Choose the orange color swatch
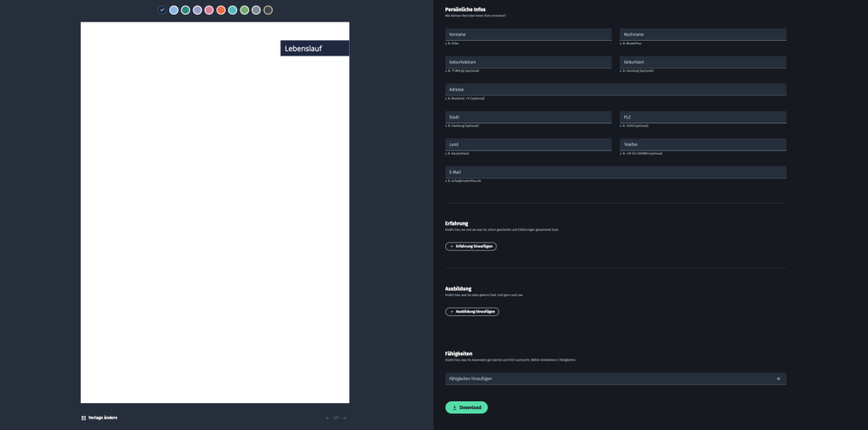 [220, 10]
